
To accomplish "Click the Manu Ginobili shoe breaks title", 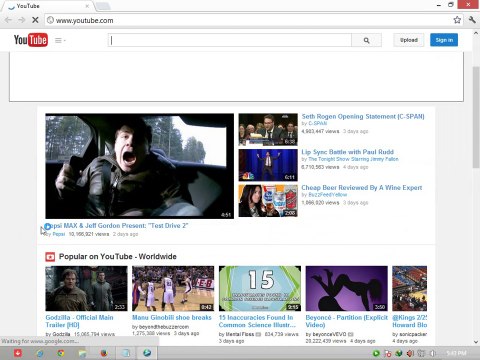I will 172,318.
